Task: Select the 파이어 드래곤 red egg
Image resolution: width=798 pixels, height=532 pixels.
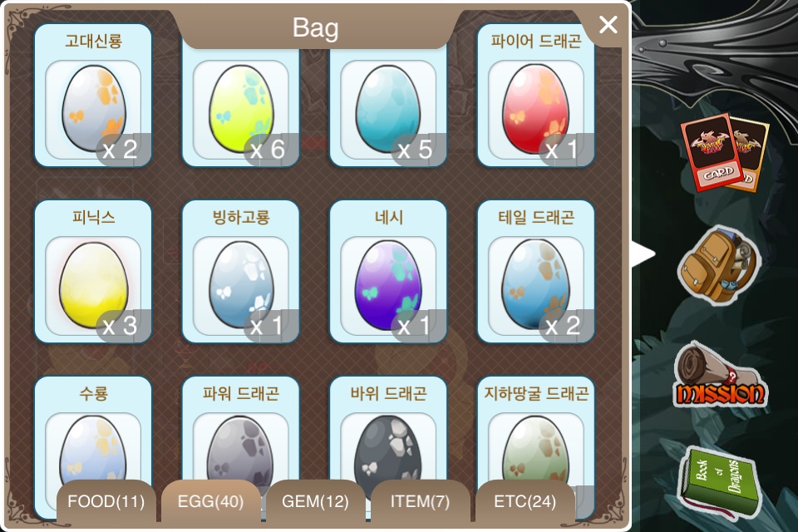Action: (536, 96)
